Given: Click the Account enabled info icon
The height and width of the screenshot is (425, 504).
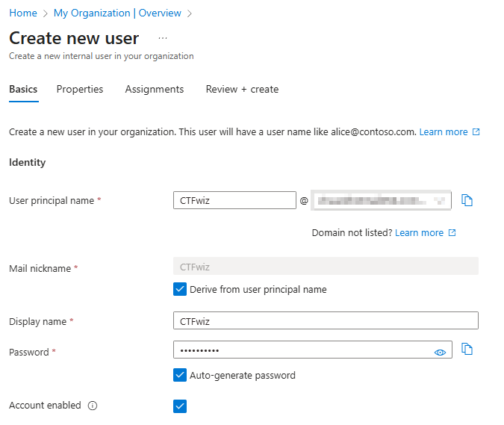Looking at the screenshot, I should (x=93, y=406).
